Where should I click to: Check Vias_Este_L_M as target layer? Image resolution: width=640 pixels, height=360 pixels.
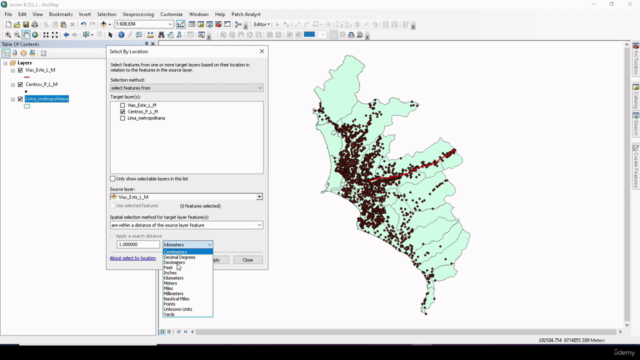122,105
